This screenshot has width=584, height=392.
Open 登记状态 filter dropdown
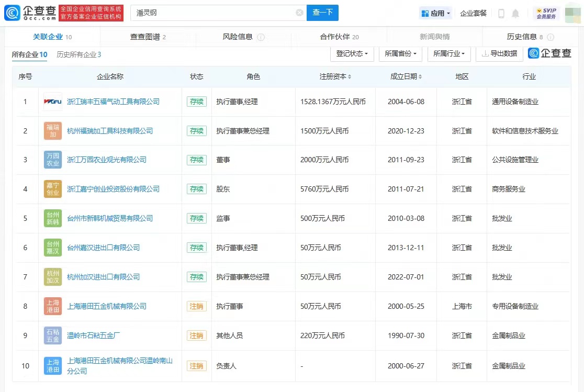(352, 54)
